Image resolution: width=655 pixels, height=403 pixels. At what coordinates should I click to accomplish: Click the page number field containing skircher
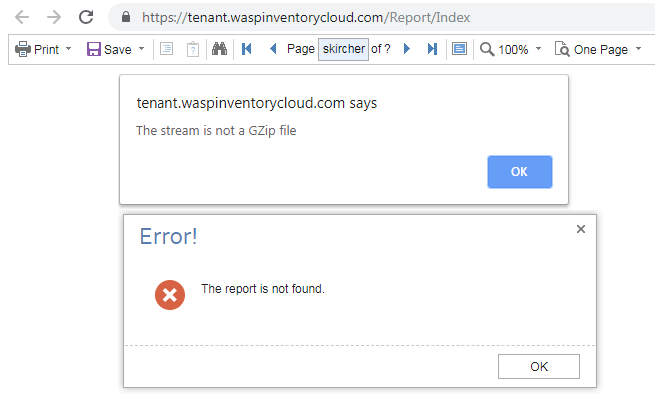(x=343, y=49)
